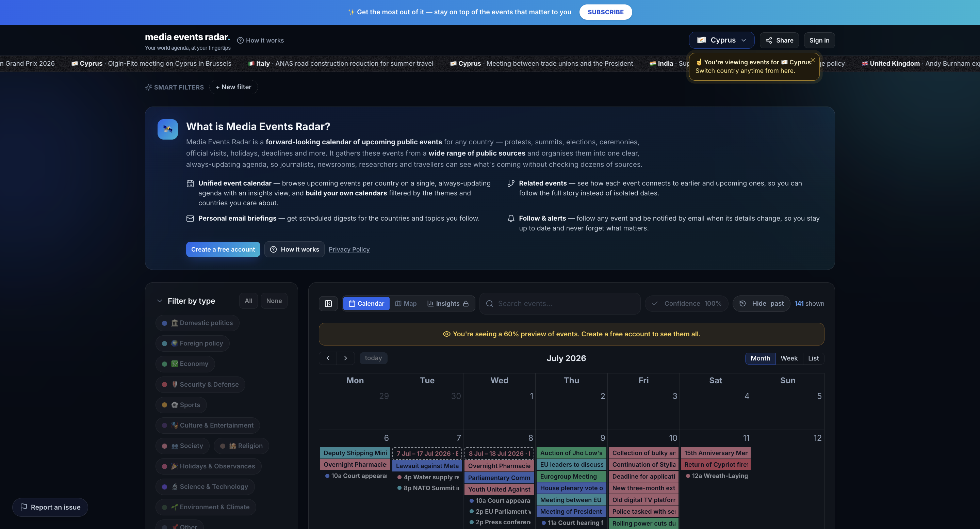Toggle the Holidays & Observances filter

pyautogui.click(x=209, y=466)
